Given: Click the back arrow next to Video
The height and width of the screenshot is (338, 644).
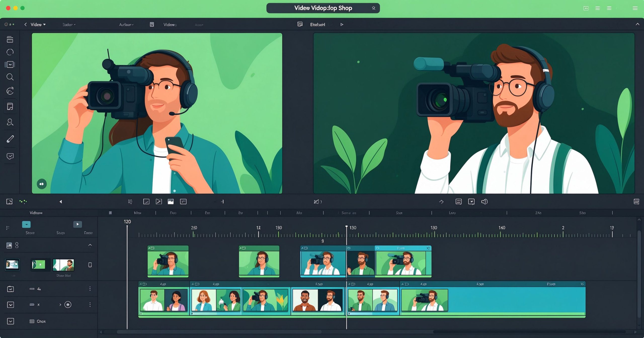Looking at the screenshot, I should 25,24.
